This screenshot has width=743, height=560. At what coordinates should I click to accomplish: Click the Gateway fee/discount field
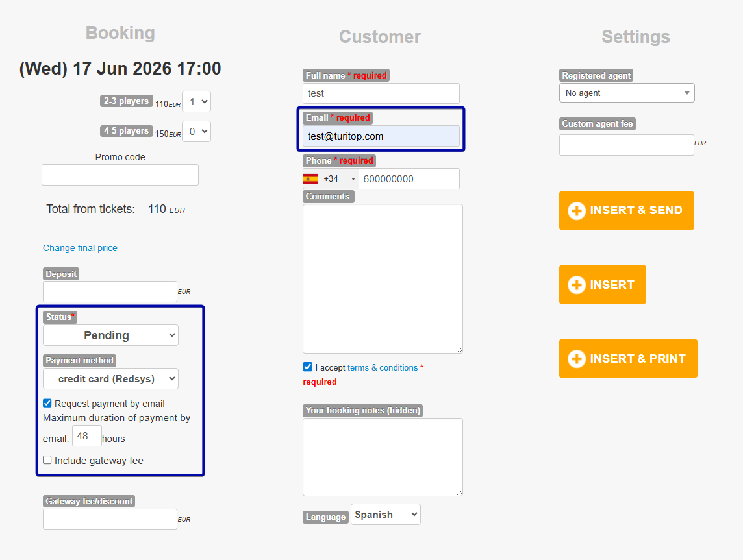click(110, 519)
